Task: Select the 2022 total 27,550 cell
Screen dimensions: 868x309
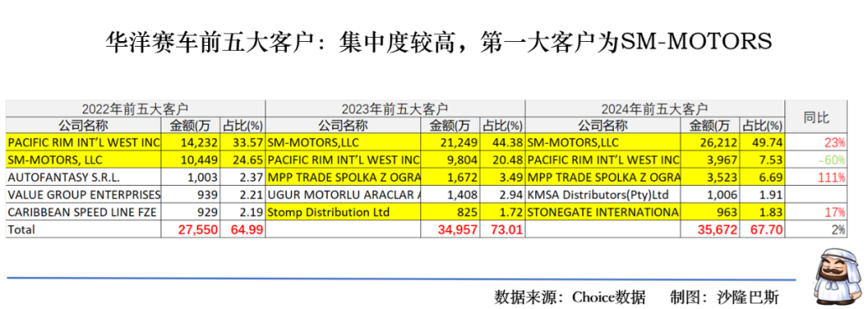Action: (x=191, y=229)
